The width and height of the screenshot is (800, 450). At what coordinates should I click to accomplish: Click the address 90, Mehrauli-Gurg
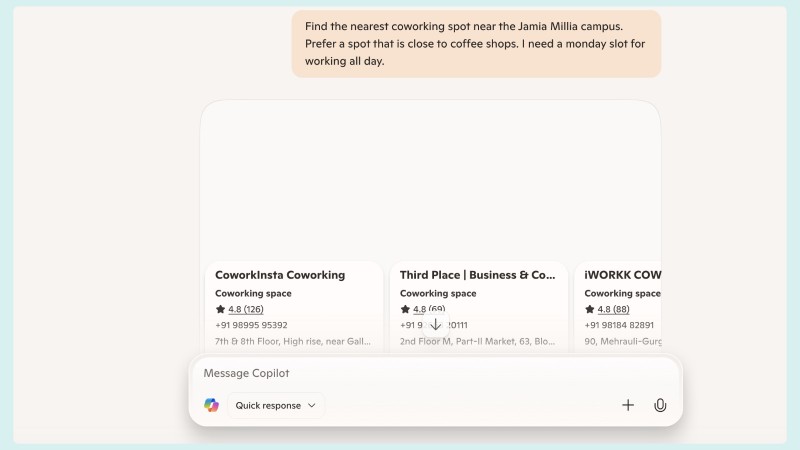click(622, 341)
